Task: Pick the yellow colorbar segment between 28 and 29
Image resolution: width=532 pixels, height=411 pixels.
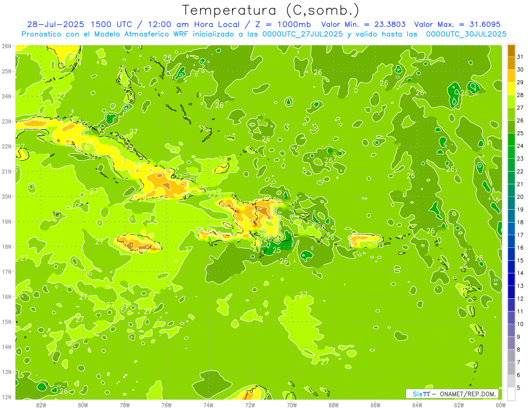Action: (x=511, y=89)
